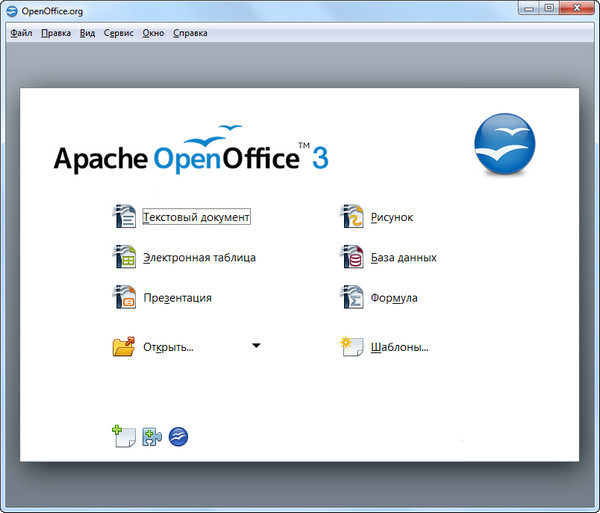Click the spreadsheet icon with green grid
600x513 pixels.
coord(124,257)
